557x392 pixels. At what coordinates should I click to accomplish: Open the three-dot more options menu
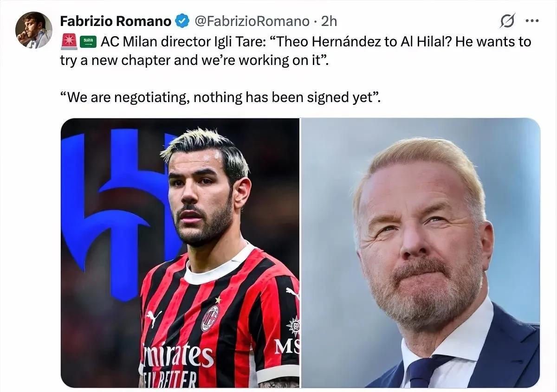click(531, 21)
